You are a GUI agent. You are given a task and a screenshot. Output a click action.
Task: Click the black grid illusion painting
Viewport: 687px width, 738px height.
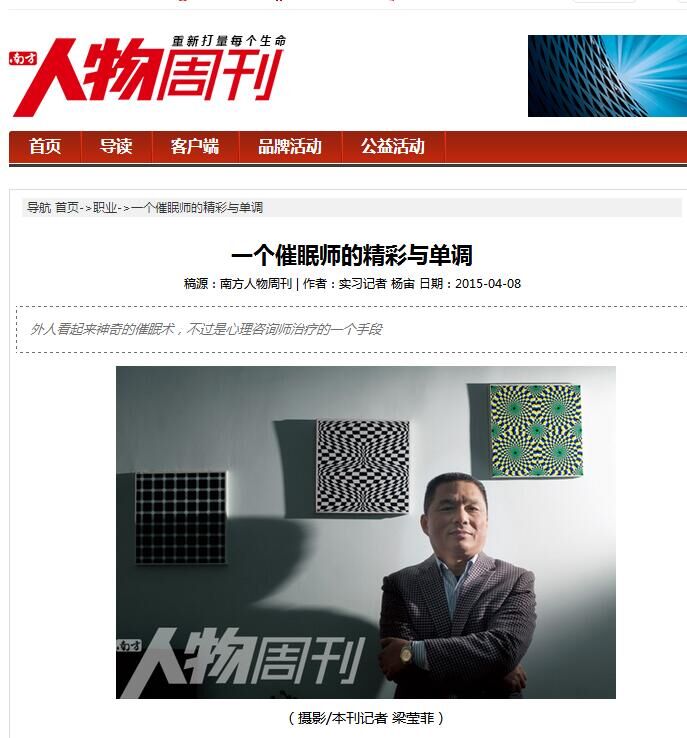[x=181, y=518]
